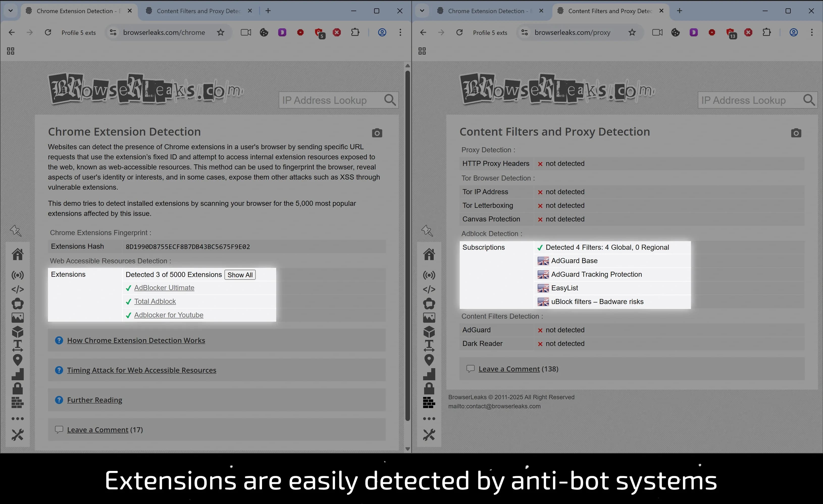823x504 pixels.
Task: Click the screenshot camera icon on Content Filters page
Action: [x=796, y=133]
